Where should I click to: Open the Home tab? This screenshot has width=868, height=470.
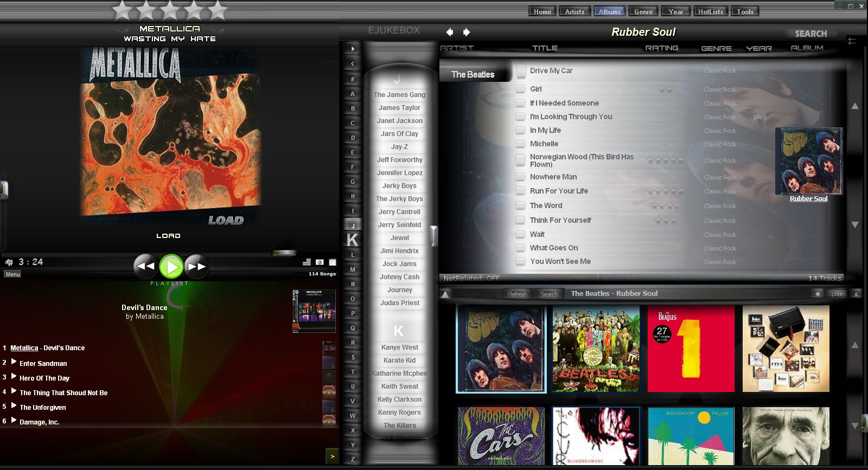542,11
